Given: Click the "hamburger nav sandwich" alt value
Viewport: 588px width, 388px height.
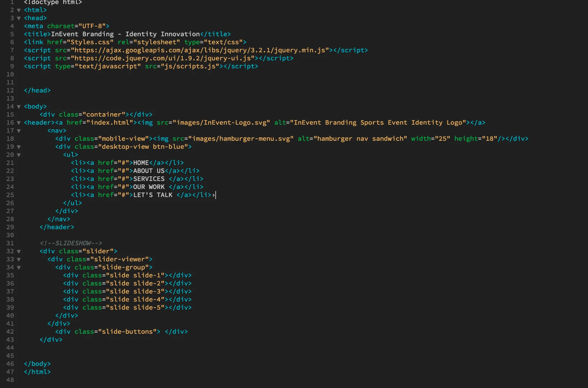Looking at the screenshot, I should pyautogui.click(x=360, y=139).
